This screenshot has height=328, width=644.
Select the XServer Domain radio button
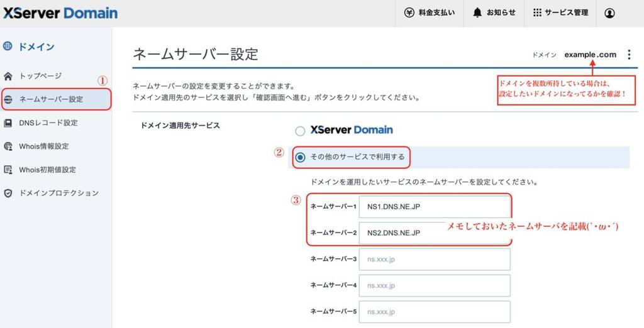tap(300, 131)
